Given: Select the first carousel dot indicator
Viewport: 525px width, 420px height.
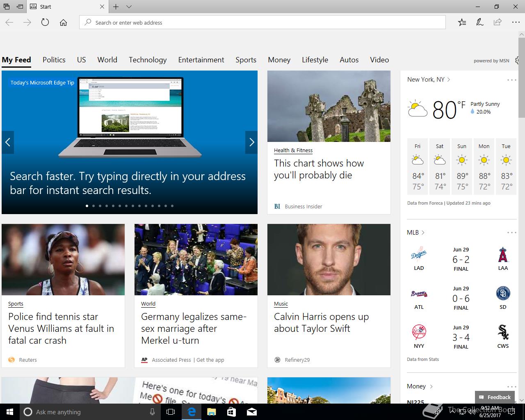Looking at the screenshot, I should point(87,206).
